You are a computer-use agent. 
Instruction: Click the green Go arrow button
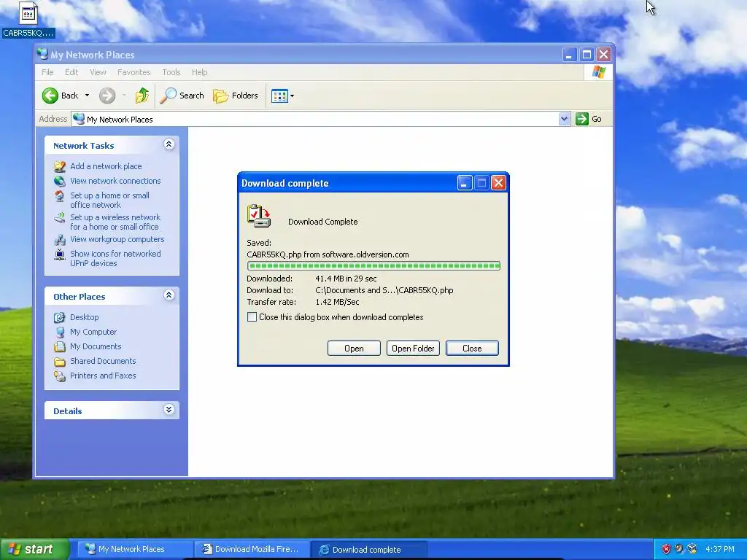pos(581,119)
